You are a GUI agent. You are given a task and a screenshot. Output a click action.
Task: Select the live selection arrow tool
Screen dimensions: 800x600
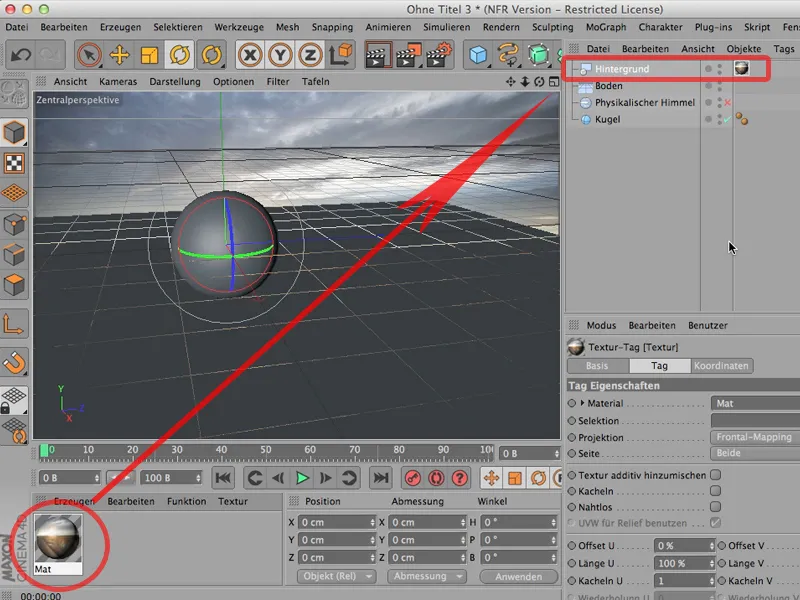pos(89,55)
